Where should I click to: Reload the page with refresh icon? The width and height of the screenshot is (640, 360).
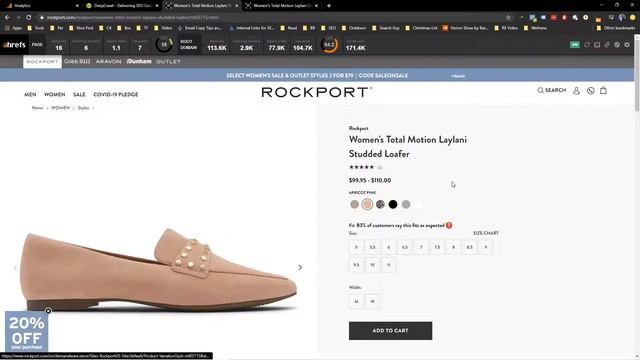point(29,18)
